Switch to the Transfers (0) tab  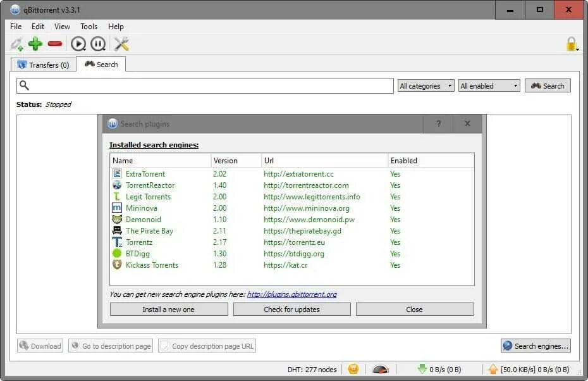tap(43, 65)
